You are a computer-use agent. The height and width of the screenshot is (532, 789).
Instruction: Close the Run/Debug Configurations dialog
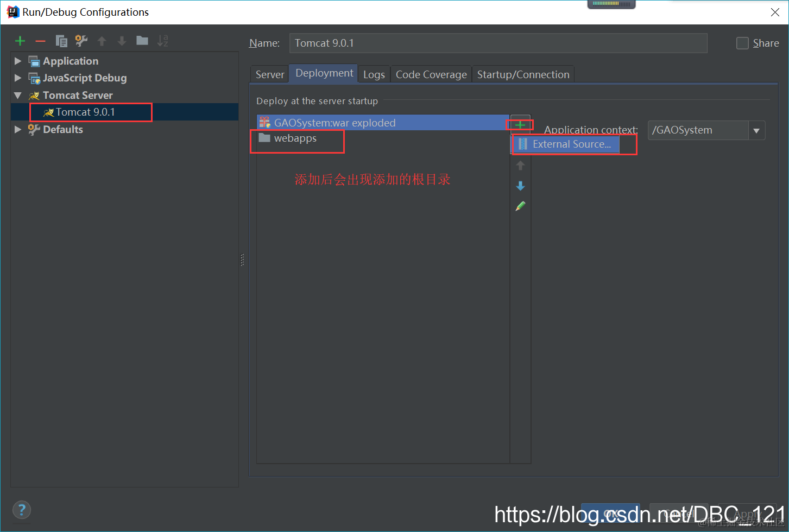coord(775,12)
